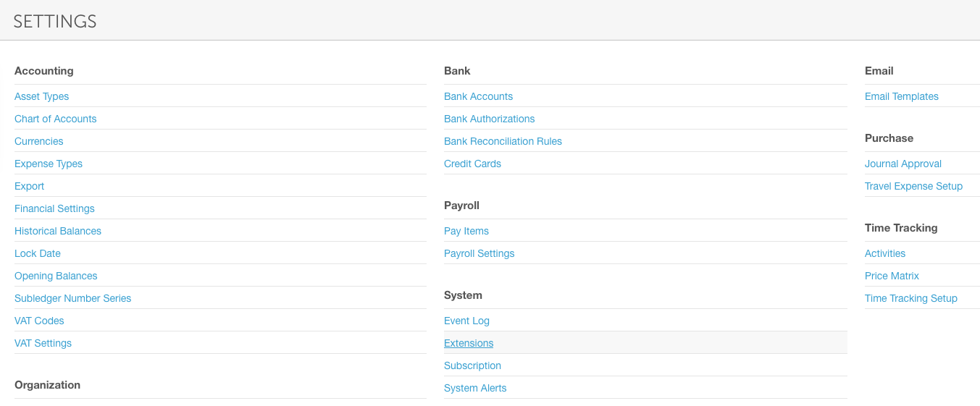Go to Bank Reconciliation Rules
The image size is (980, 406).
tap(503, 141)
